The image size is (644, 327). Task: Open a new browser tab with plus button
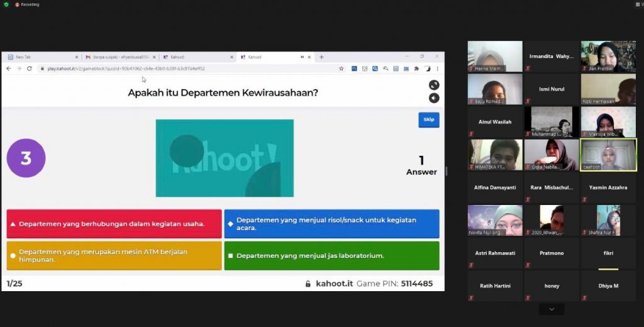click(x=321, y=57)
